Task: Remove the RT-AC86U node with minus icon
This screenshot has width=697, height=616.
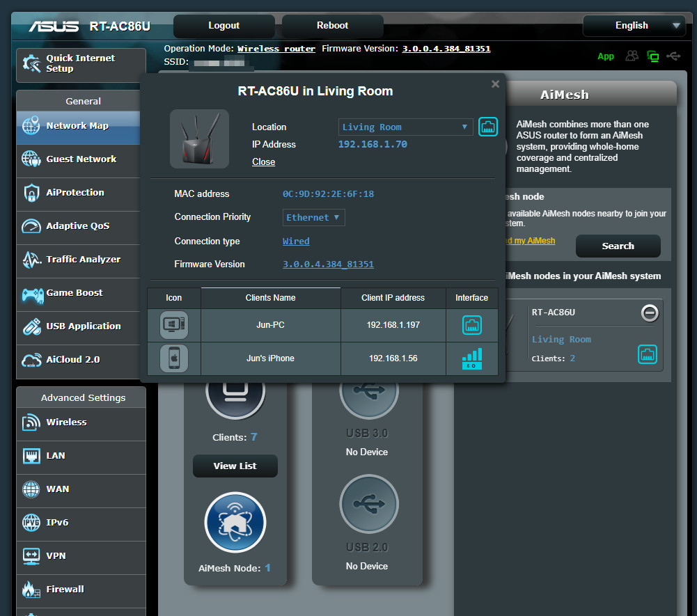Action: tap(650, 313)
